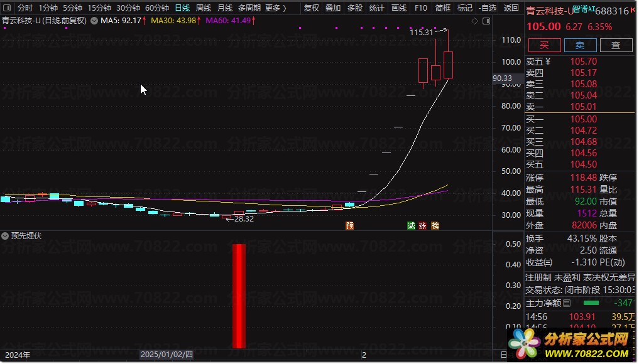Image resolution: width=639 pixels, height=364 pixels.
Task: Click the 115.31 high price annotation
Action: [x=421, y=32]
